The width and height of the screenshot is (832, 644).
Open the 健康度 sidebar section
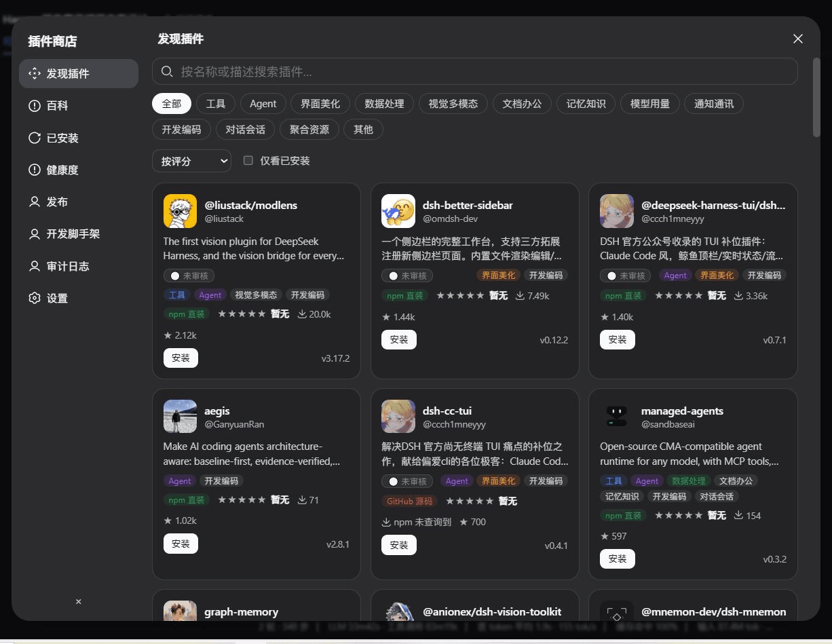(79, 170)
